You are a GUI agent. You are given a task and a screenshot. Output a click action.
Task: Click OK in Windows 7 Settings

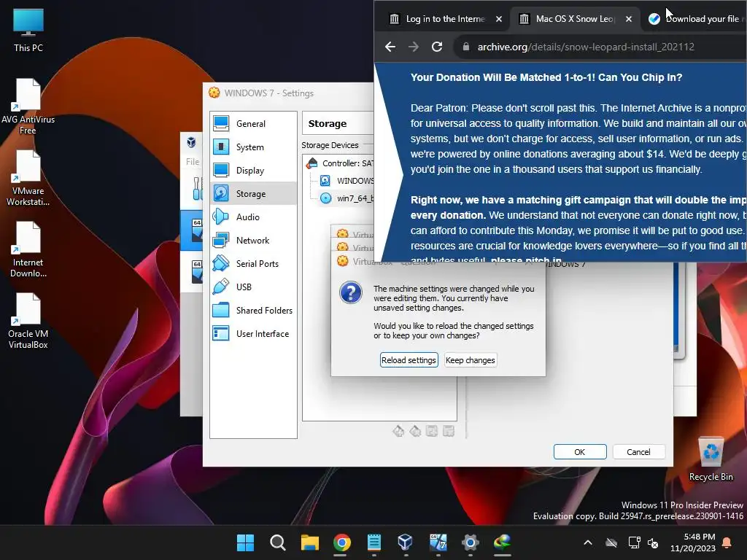pyautogui.click(x=580, y=452)
